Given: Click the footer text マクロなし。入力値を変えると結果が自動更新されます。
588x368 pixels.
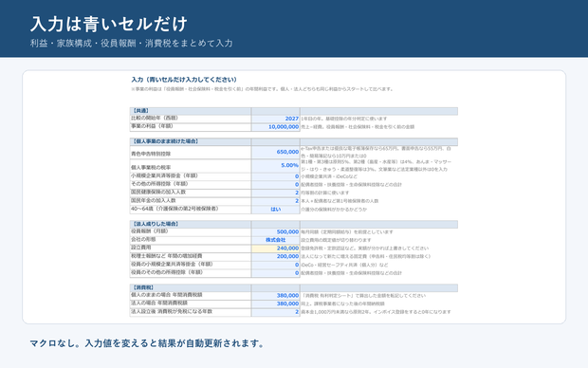Looking at the screenshot, I should (x=147, y=343).
